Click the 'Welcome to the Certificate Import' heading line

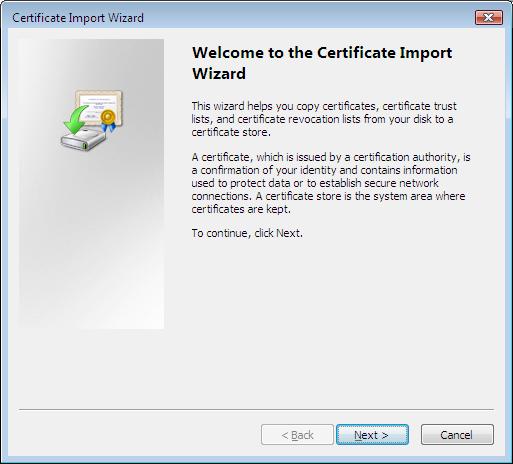tap(322, 53)
